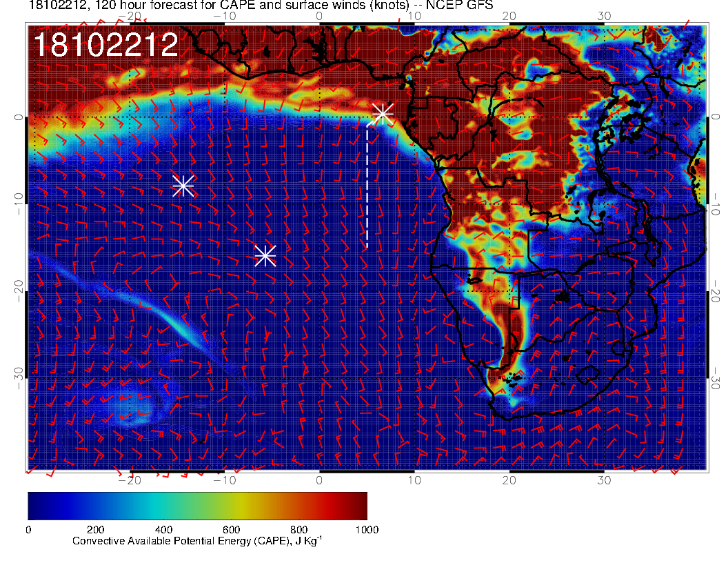Viewport: 728px width, 563px height.
Task: Click the 0 tick label under colorbar
Action: point(28,530)
